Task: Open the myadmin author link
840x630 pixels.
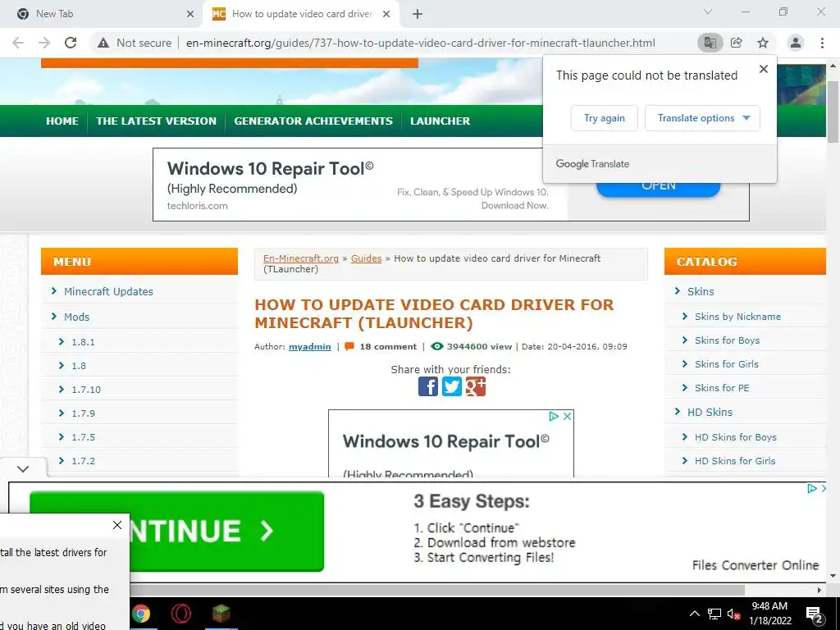Action: tap(309, 347)
